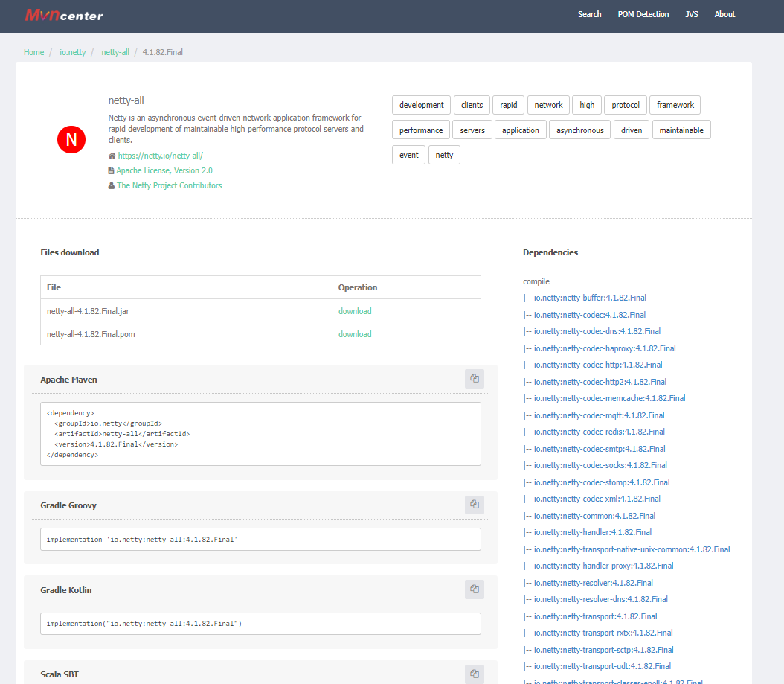
Task: Open Search in top navigation
Action: point(590,14)
